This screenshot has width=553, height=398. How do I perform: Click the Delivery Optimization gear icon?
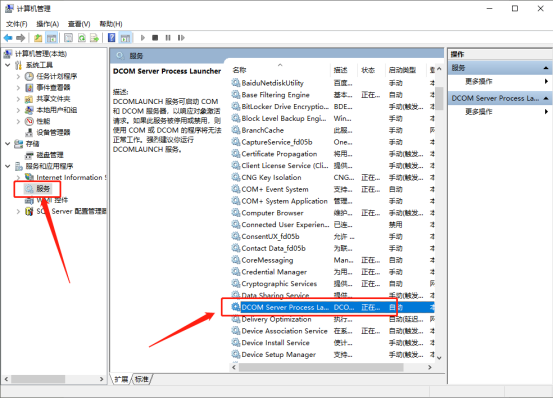click(x=235, y=319)
